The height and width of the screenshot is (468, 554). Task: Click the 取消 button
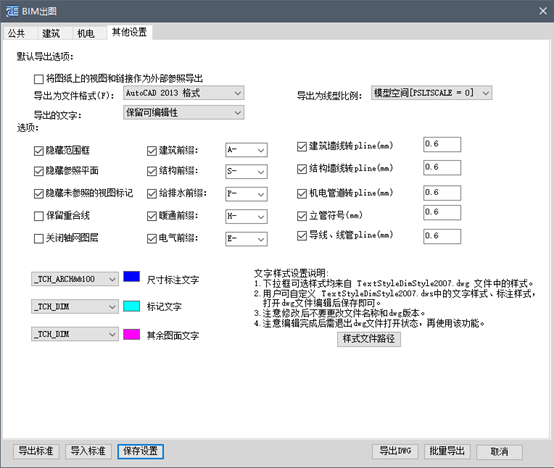coord(499,452)
